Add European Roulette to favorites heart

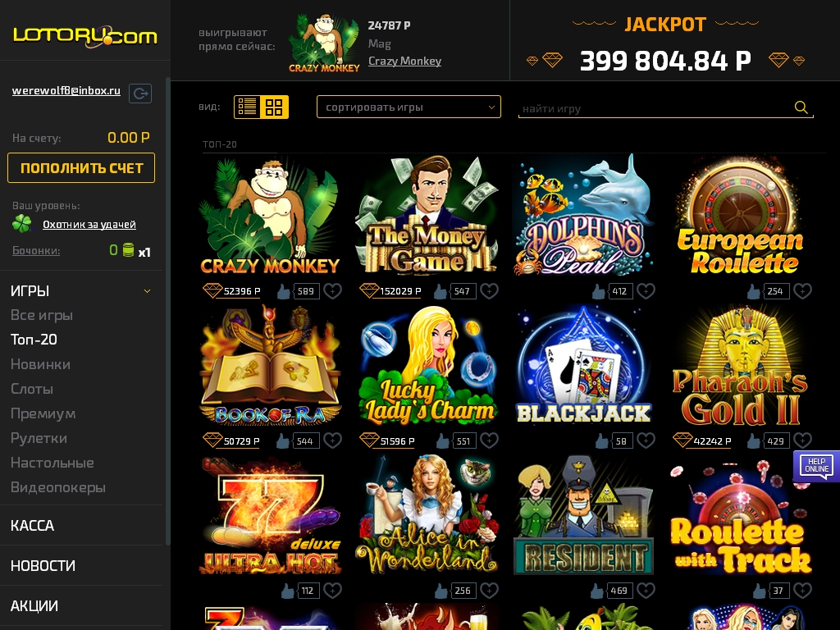[802, 291]
